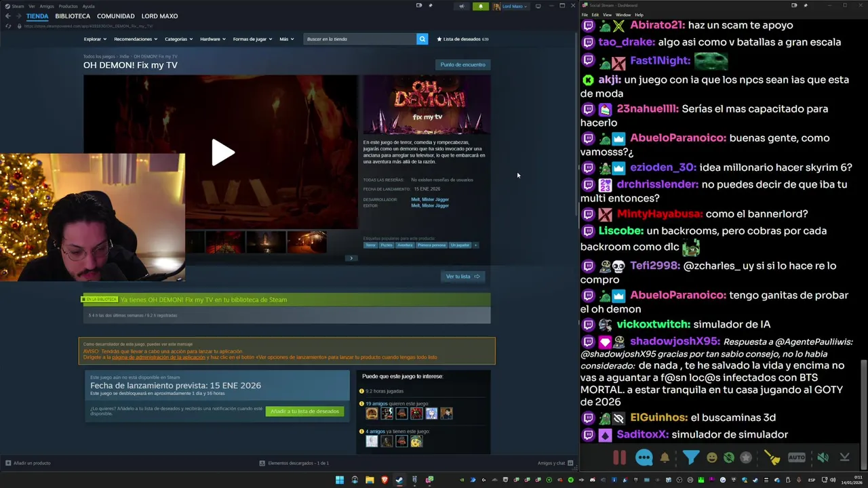Open Steam green notifications bell
868x488 pixels.
coord(481,6)
